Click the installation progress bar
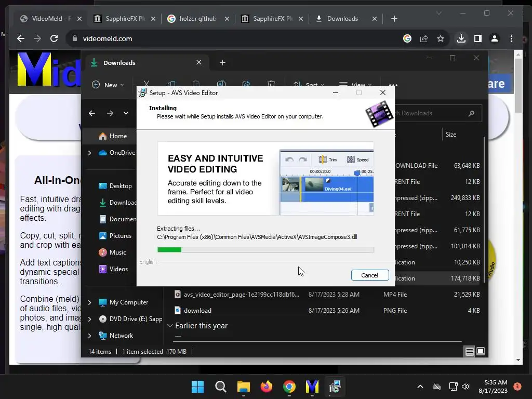Viewport: 532px width, 399px height. pyautogui.click(x=265, y=250)
